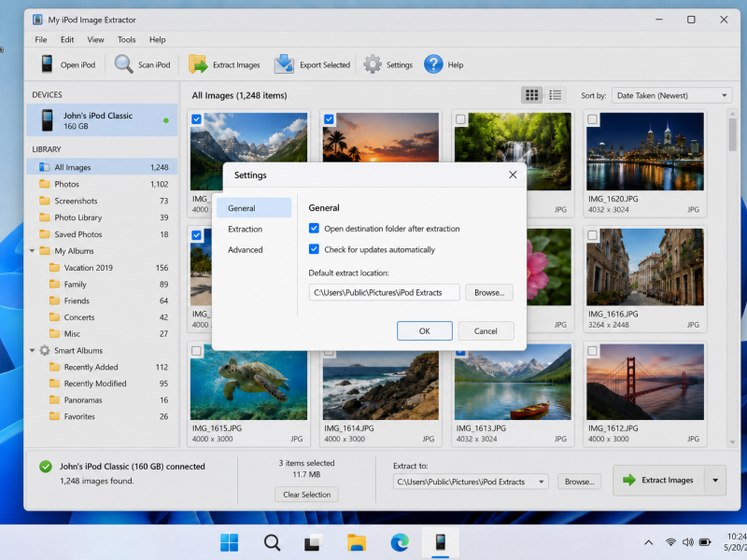Click the Scan iPod magnifier icon

click(x=123, y=64)
